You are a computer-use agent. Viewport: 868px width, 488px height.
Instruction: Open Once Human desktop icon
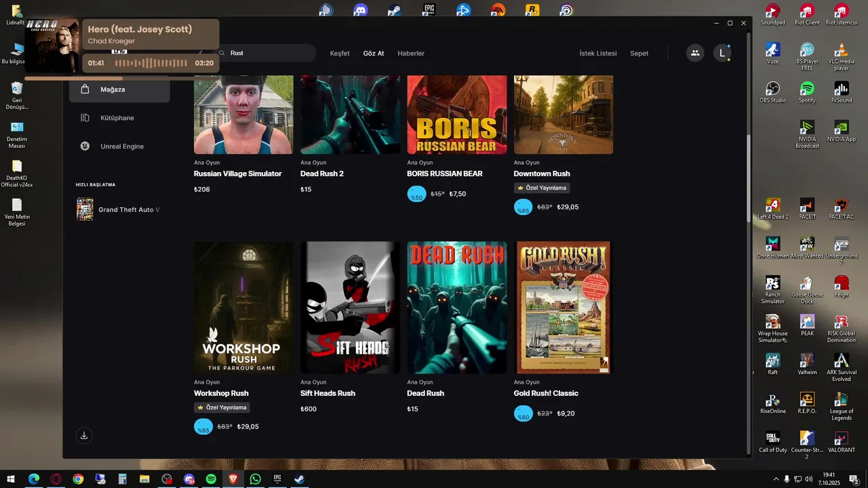pyautogui.click(x=773, y=247)
